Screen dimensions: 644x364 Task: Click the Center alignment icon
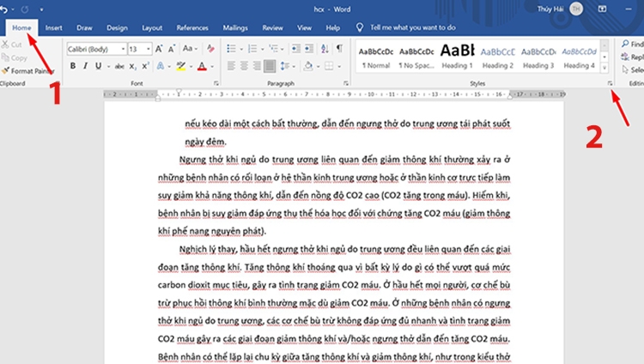click(x=244, y=66)
